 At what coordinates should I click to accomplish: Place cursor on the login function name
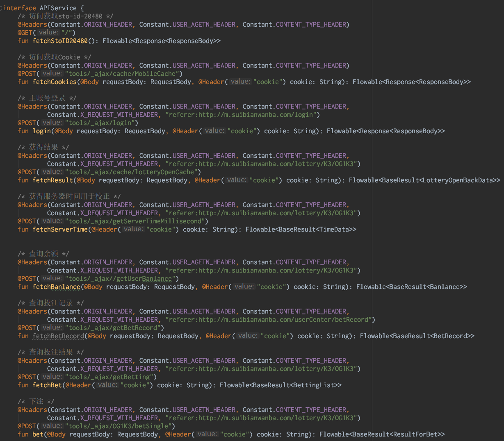pyautogui.click(x=41, y=131)
